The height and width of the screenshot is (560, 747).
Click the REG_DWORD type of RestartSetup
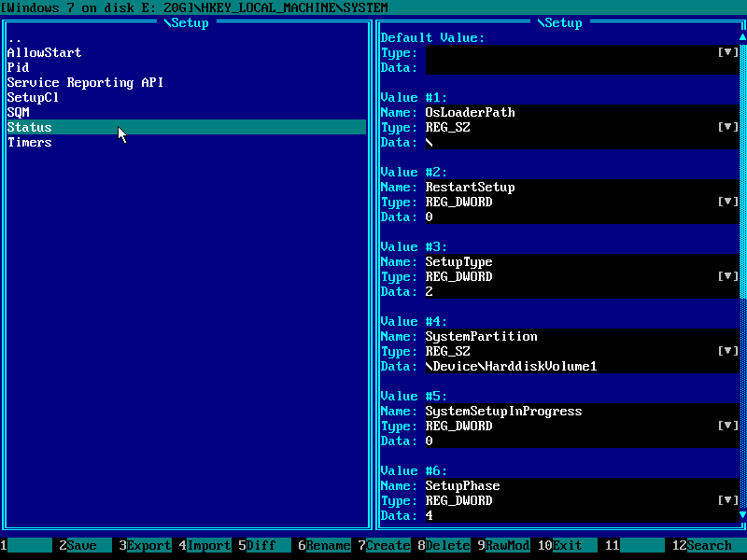point(458,202)
